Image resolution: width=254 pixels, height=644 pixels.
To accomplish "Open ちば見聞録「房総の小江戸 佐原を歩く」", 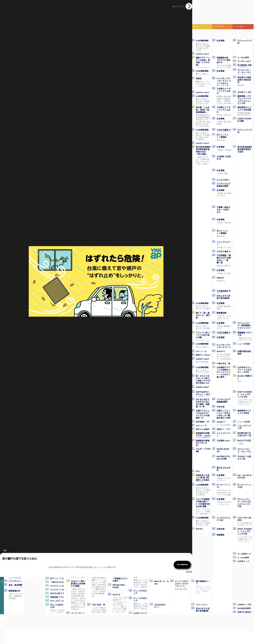I will pos(223,259).
